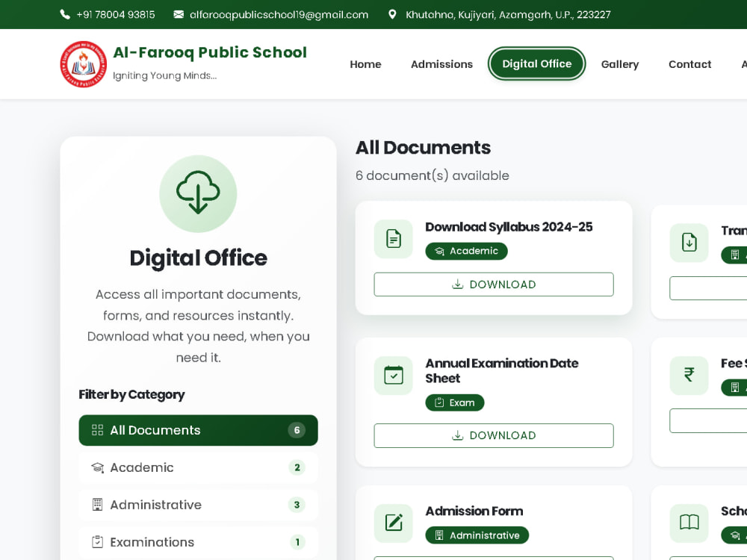Click the open book icon card

(x=689, y=523)
